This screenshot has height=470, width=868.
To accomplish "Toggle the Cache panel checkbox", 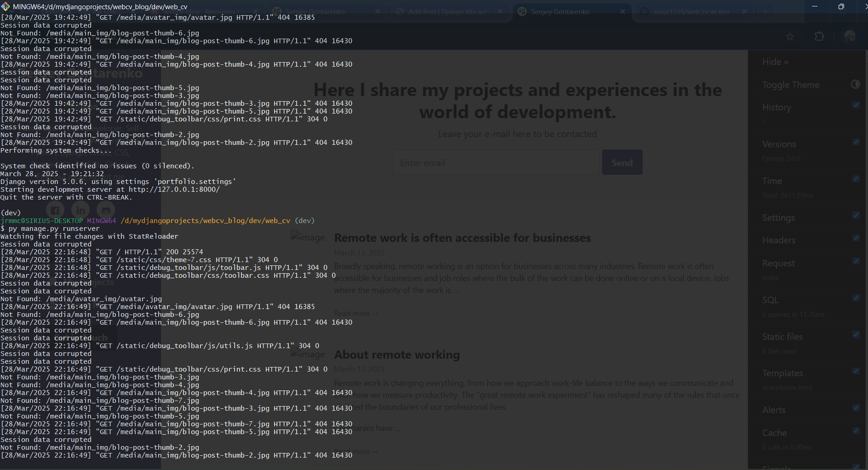I will tap(856, 430).
